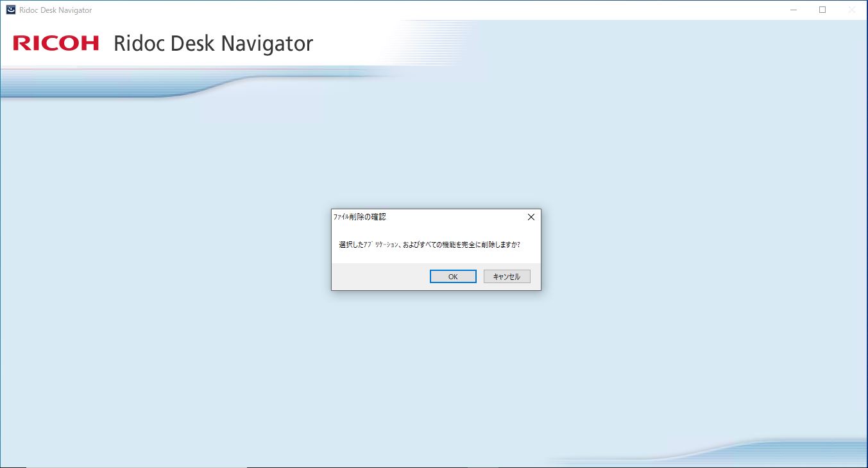Click the large Ridoc Desk Navigator banner heading
868x468 pixels.
point(213,44)
